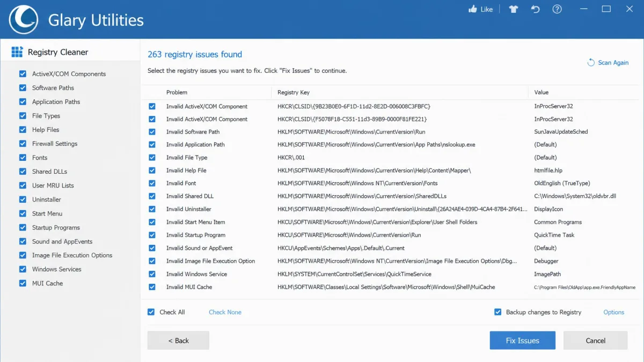This screenshot has width=644, height=362.
Task: Uncheck Invalid Windows Service row
Action: click(152, 274)
